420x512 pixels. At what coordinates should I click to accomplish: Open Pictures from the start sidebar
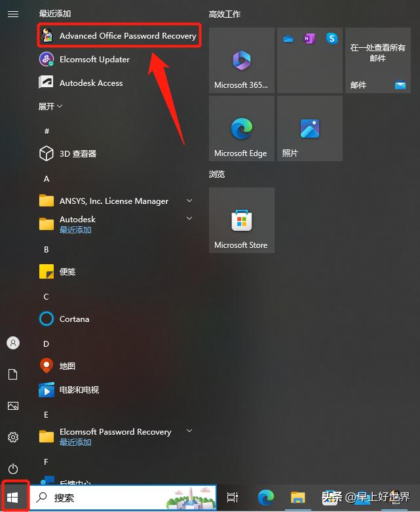[13, 406]
